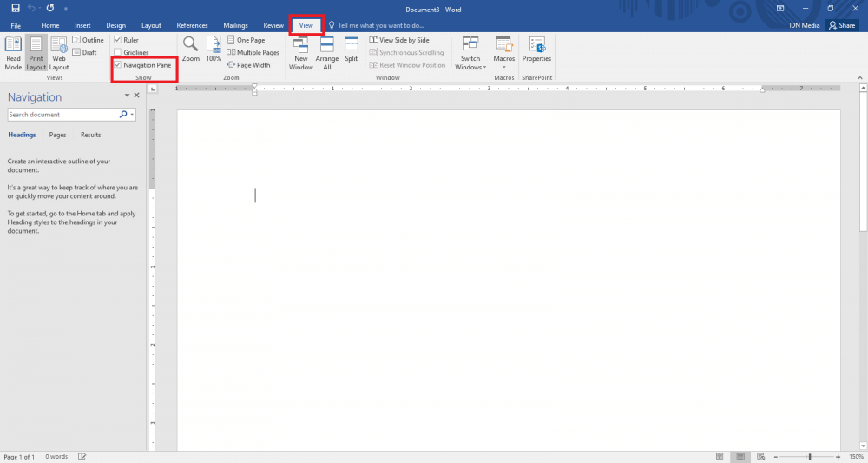Click Web Layout icon in status bar

click(x=760, y=457)
